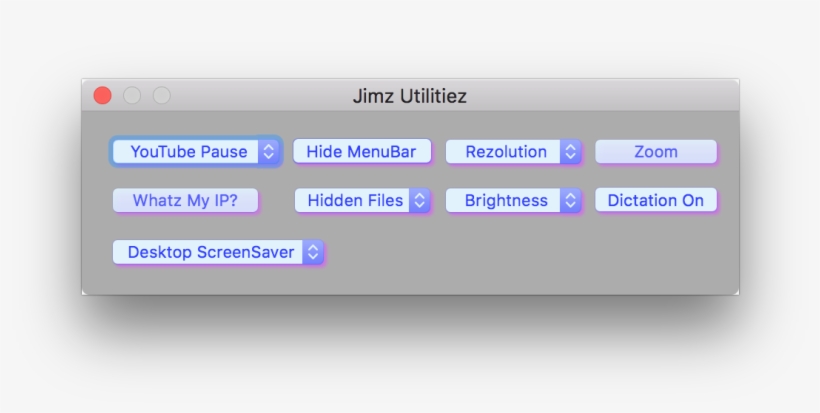Minimize window with the middle title-bar button
The image size is (820, 413).
(132, 96)
